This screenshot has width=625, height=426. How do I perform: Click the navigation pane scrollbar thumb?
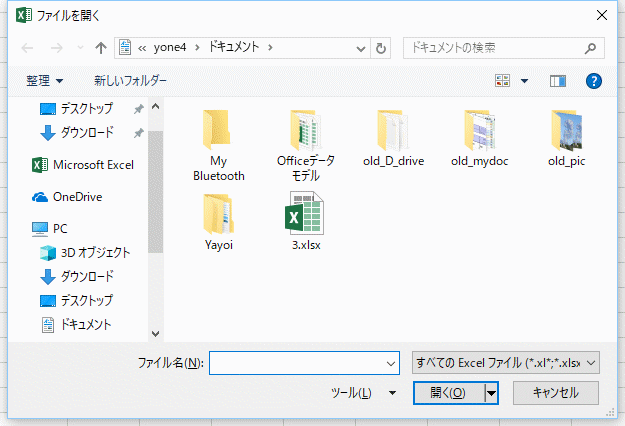tap(155, 192)
